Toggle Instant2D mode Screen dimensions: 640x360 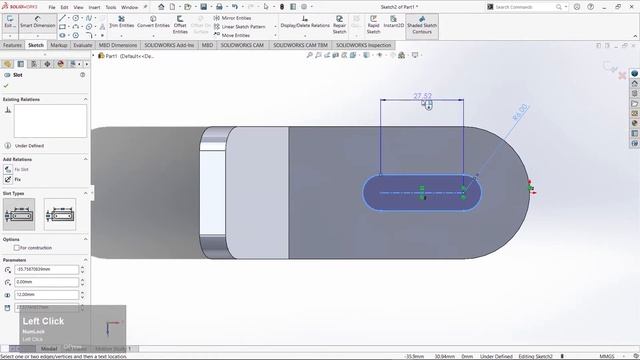393,22
